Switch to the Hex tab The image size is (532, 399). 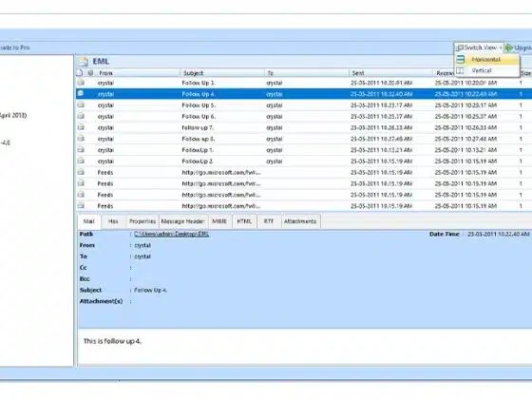click(113, 221)
